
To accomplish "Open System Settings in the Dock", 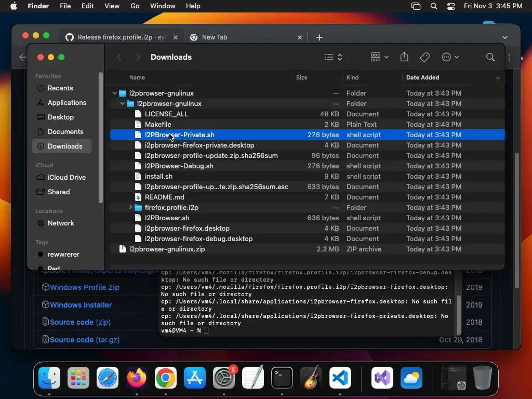I will coord(224,378).
